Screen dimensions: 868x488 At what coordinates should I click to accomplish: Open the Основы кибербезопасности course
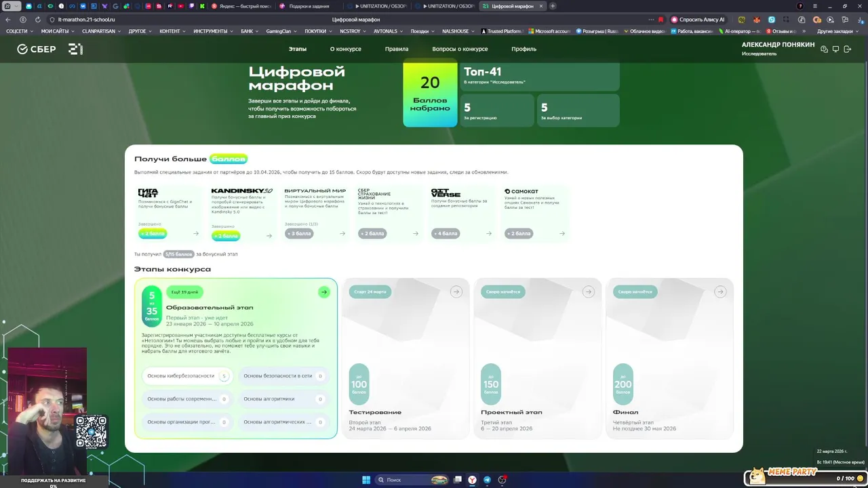point(188,375)
